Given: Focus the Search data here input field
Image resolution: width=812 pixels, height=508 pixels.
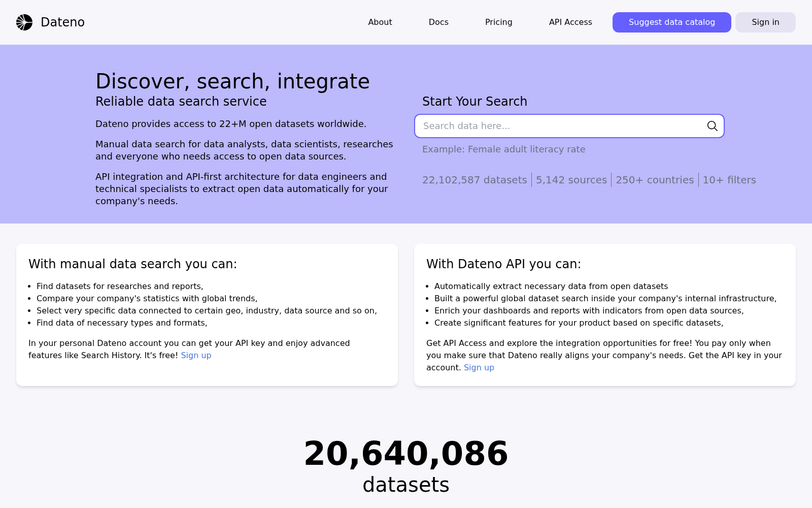Looking at the screenshot, I should coord(569,126).
